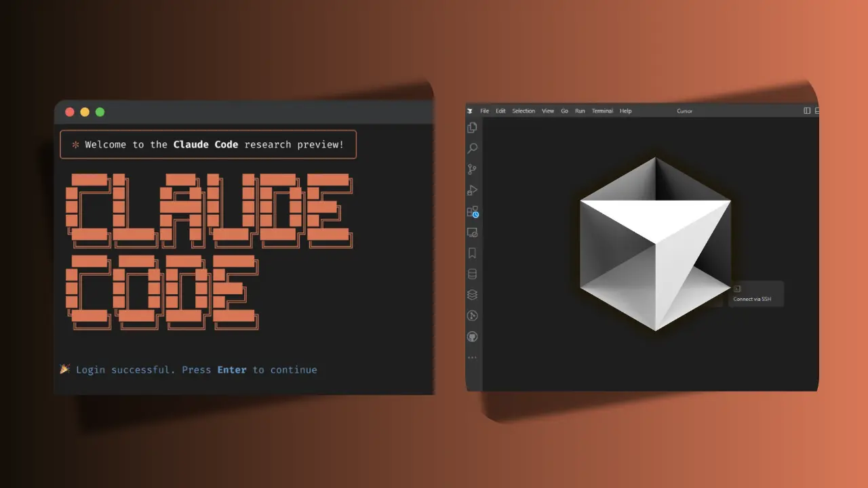Select the Database explorer icon
Screen dimensions: 868x488
[x=473, y=273]
